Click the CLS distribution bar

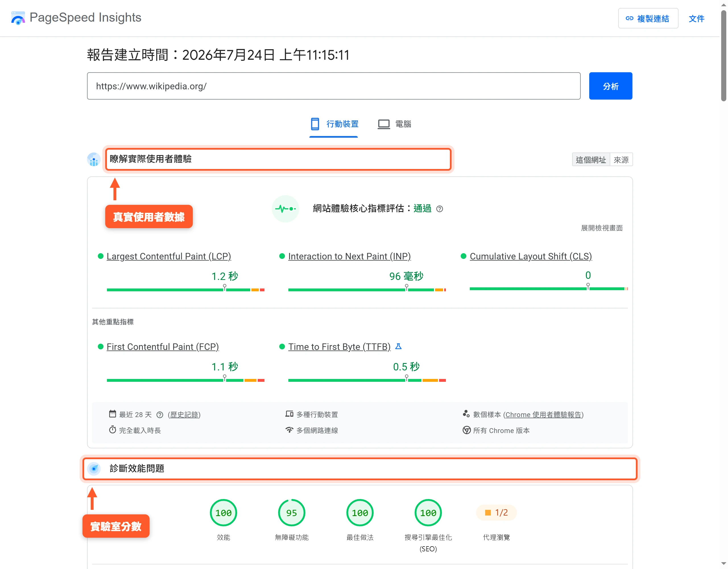[549, 288]
